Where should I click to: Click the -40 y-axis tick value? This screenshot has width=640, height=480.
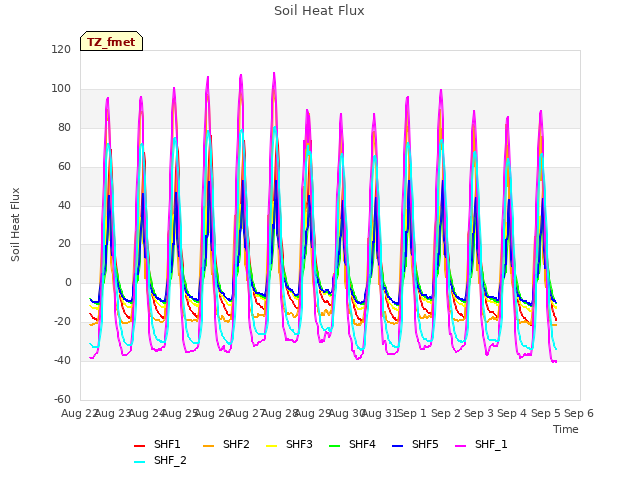pyautogui.click(x=62, y=360)
